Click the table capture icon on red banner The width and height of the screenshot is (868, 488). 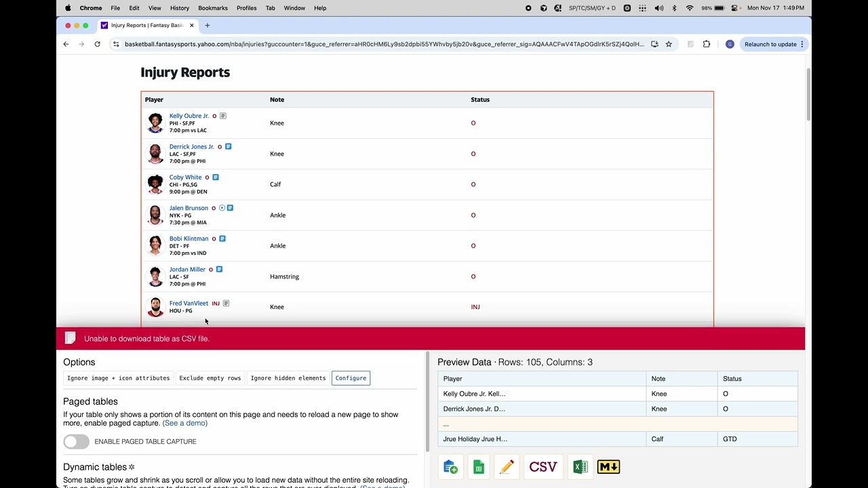70,338
